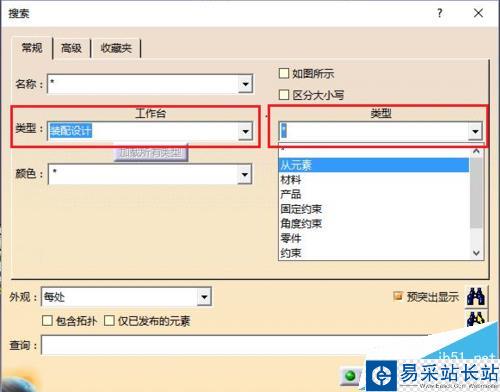Select 产品 in type list
The image size is (500, 392).
374,194
